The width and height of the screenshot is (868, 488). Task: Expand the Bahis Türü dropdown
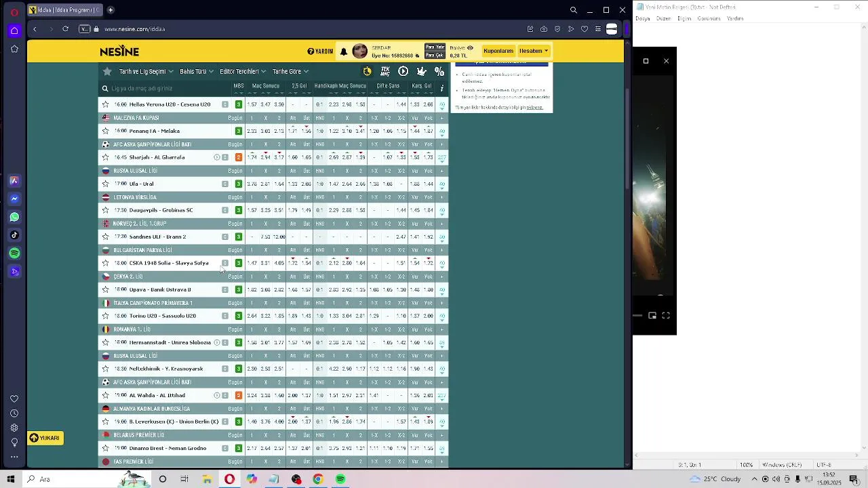pyautogui.click(x=197, y=71)
